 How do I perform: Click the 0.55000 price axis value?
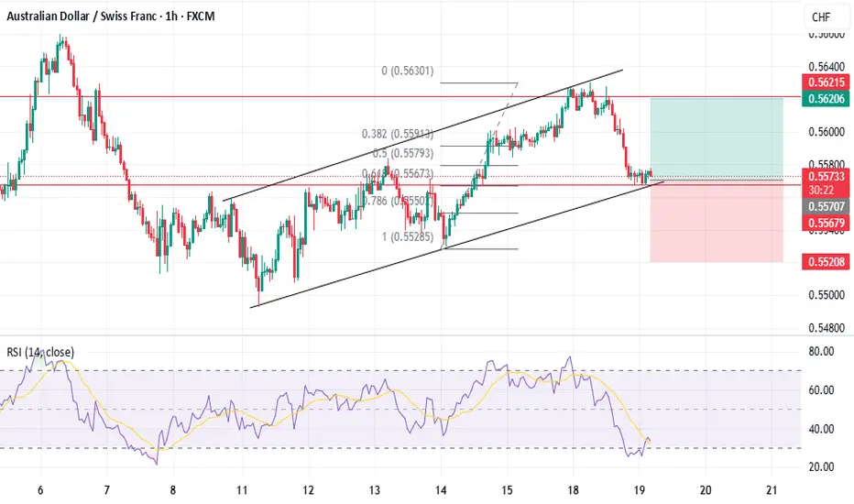click(x=827, y=295)
